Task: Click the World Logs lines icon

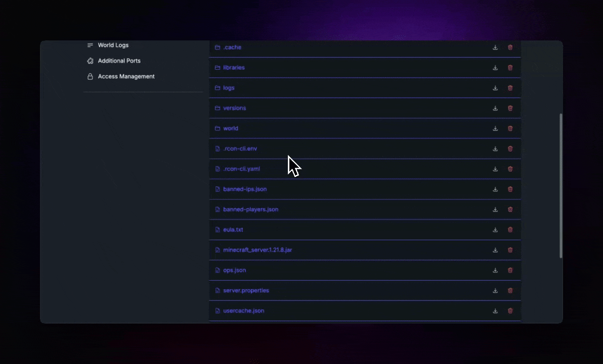Action: 90,45
